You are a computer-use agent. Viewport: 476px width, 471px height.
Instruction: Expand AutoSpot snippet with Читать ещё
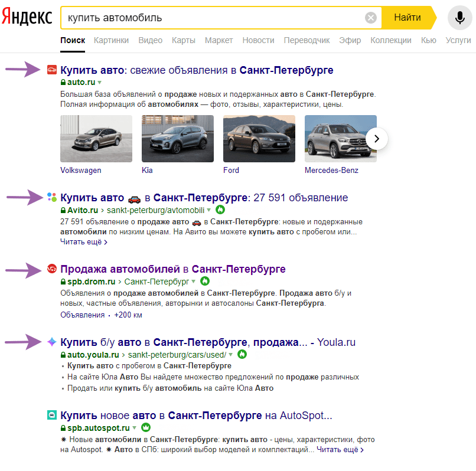340,449
